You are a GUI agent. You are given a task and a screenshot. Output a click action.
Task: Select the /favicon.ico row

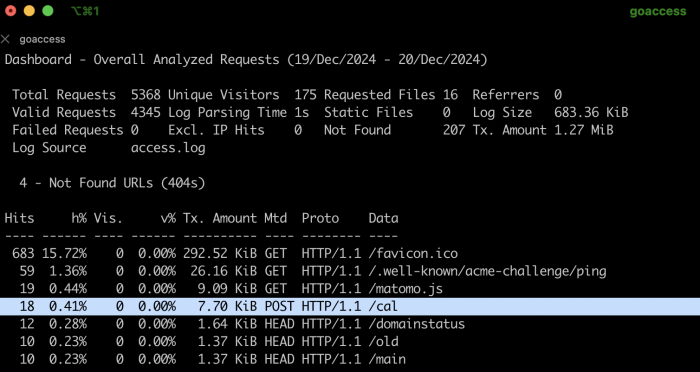pyautogui.click(x=350, y=254)
